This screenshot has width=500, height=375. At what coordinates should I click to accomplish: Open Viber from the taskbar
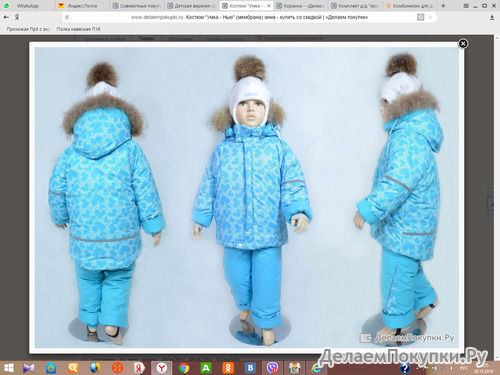point(273,368)
